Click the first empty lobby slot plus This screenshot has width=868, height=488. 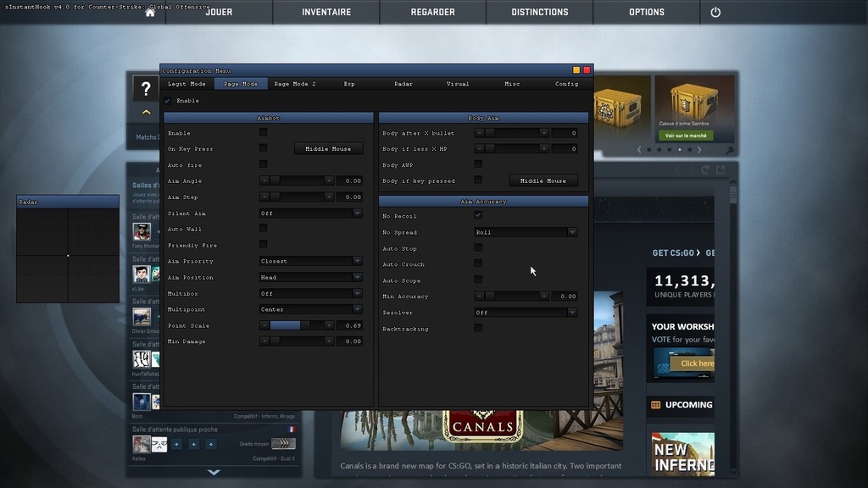[176, 444]
